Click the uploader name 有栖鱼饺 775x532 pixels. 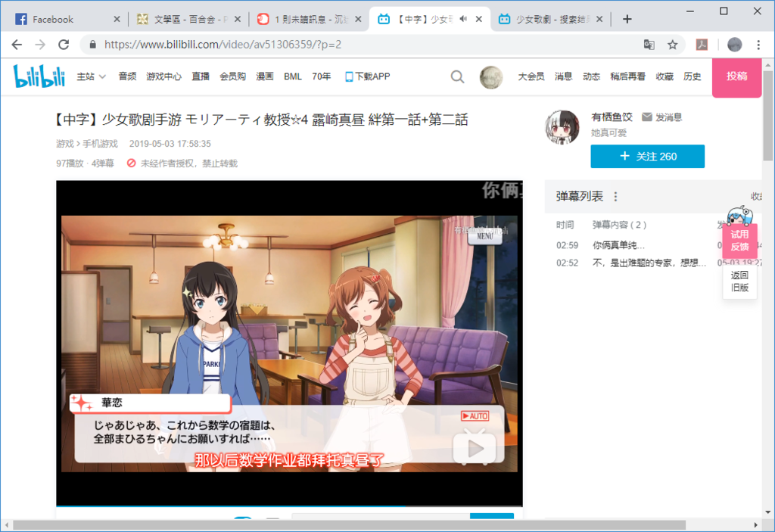[612, 117]
